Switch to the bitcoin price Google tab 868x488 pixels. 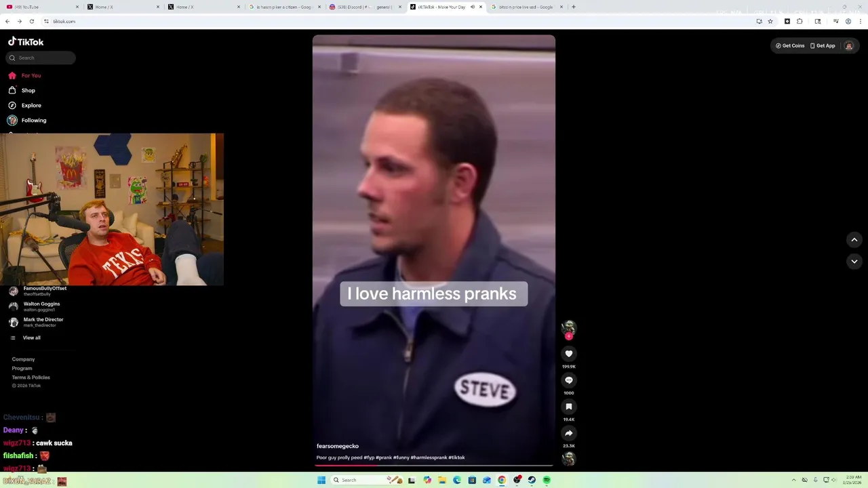coord(526,7)
